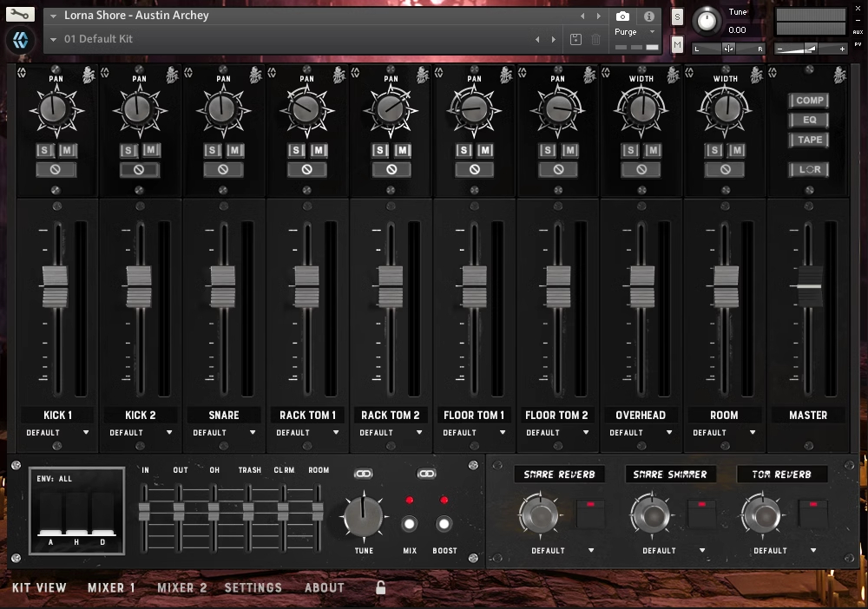The image size is (868, 609).
Task: Save the current snapshot preset
Action: [575, 39]
